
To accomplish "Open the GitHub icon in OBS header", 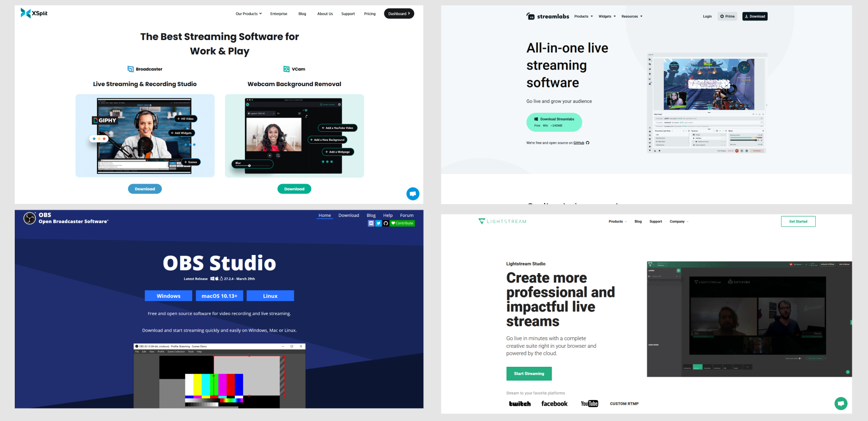I will pyautogui.click(x=386, y=223).
